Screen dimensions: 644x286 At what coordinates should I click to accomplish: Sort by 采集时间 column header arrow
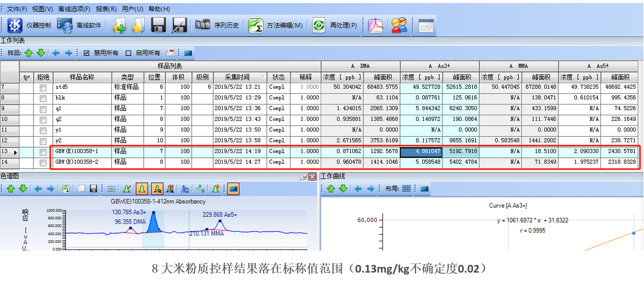(x=263, y=77)
